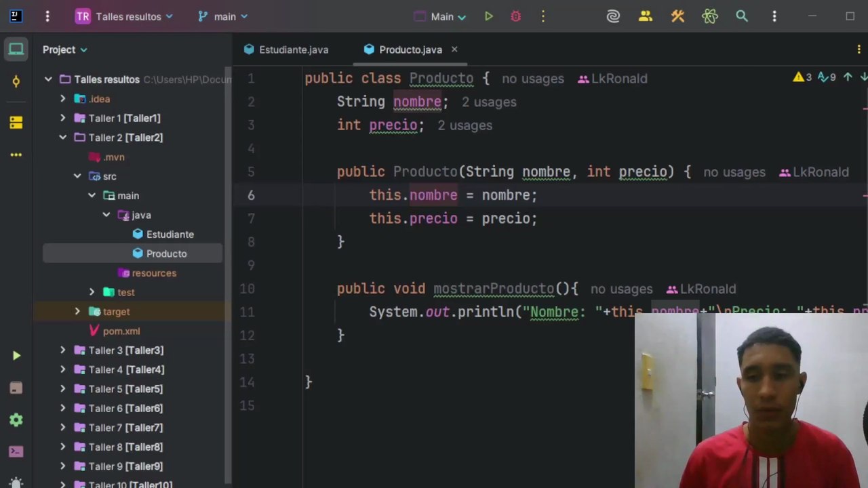Click 'no usages' hint beside class Producto
This screenshot has height=488, width=868.
click(x=533, y=79)
